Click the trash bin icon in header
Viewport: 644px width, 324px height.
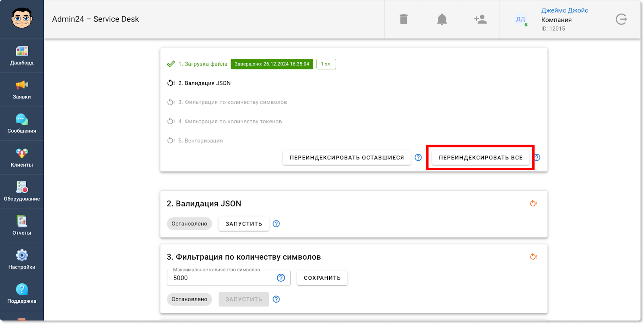tap(404, 19)
